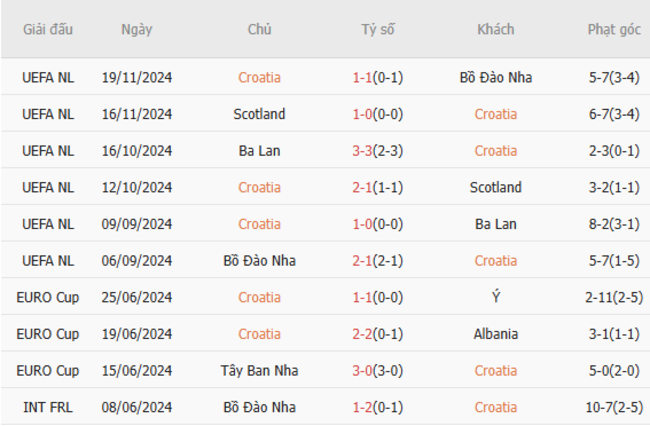Viewport: 650px width, 426px height.
Task: Click the 'Khách' column header
Action: tap(495, 29)
